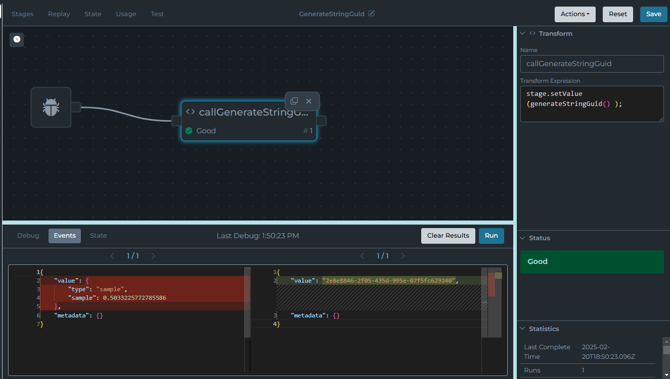Open the Stages tab
670x379 pixels.
coord(23,14)
